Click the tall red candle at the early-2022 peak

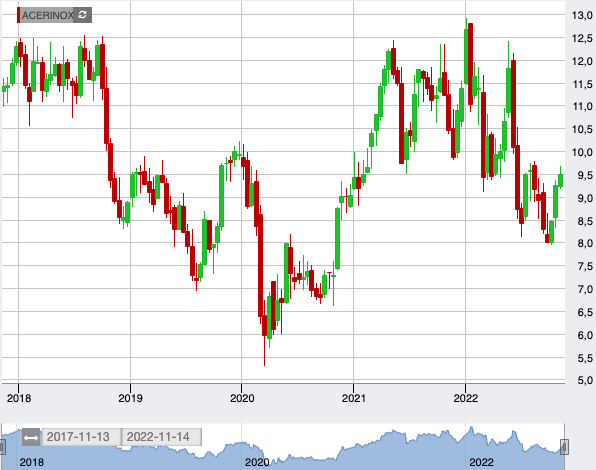pyautogui.click(x=471, y=64)
